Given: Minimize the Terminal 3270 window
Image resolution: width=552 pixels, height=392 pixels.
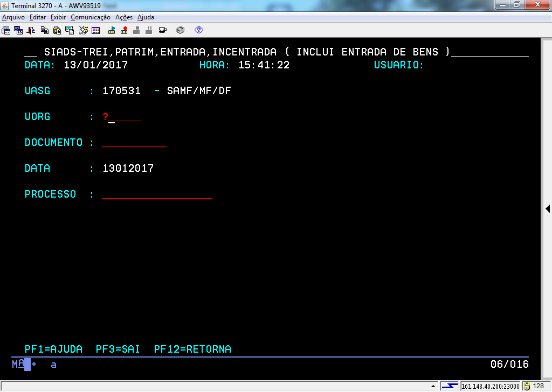Looking at the screenshot, I should (x=503, y=5).
